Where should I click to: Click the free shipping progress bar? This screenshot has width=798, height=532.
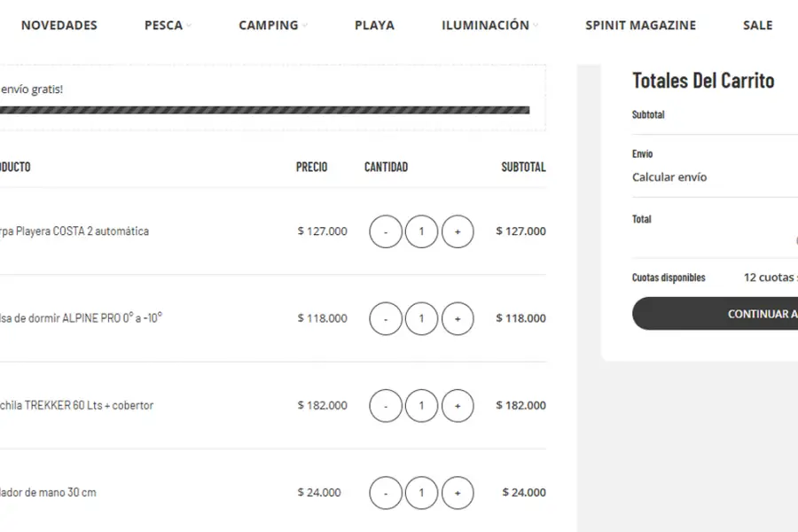[x=264, y=111]
